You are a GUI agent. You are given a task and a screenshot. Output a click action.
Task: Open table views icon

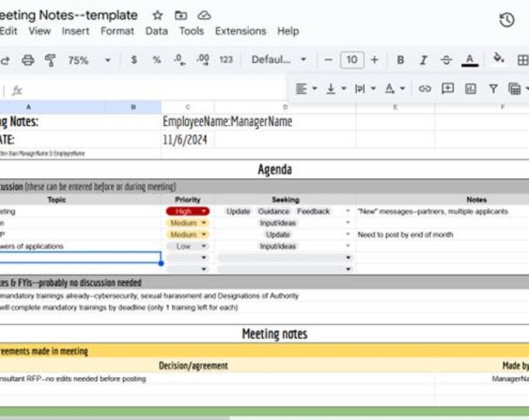click(x=514, y=89)
